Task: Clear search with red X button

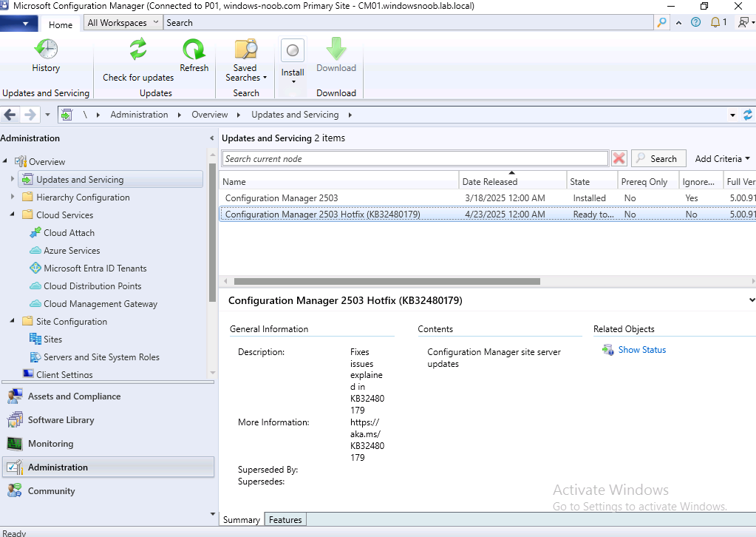Action: pyautogui.click(x=619, y=159)
